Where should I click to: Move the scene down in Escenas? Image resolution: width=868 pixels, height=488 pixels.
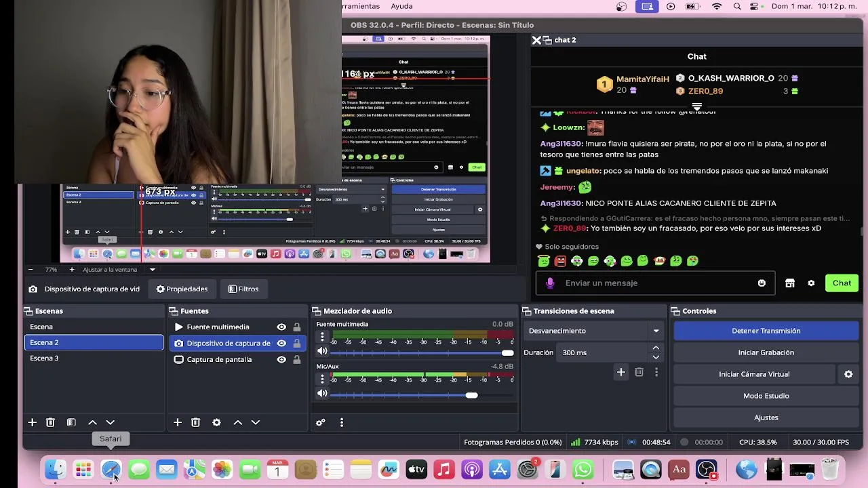click(111, 422)
